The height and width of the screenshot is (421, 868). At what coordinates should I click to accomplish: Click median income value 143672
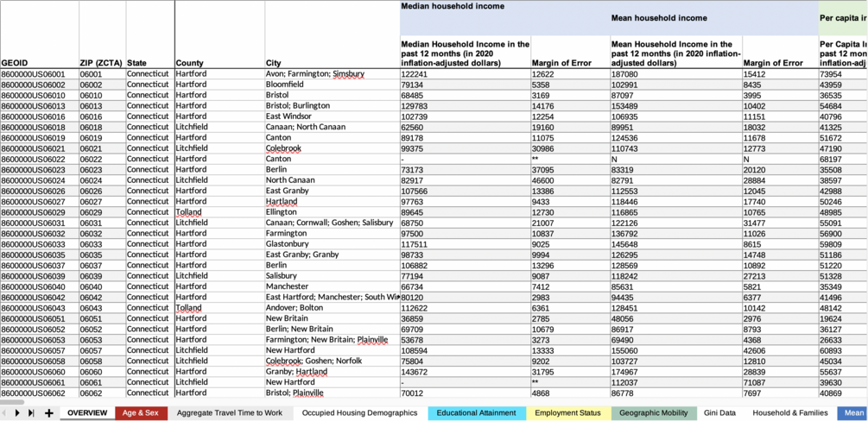point(465,371)
